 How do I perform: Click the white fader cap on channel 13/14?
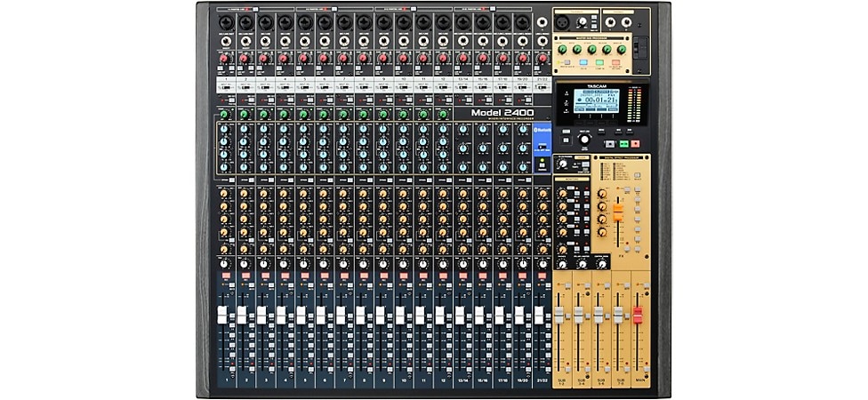[x=460, y=316]
